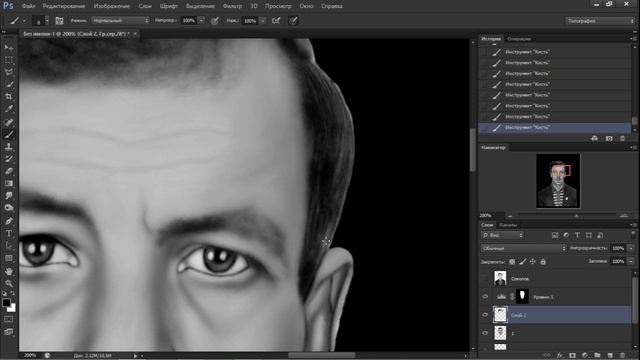Select the Lasso tool
Image resolution: width=640 pixels, height=360 pixels.
click(9, 72)
